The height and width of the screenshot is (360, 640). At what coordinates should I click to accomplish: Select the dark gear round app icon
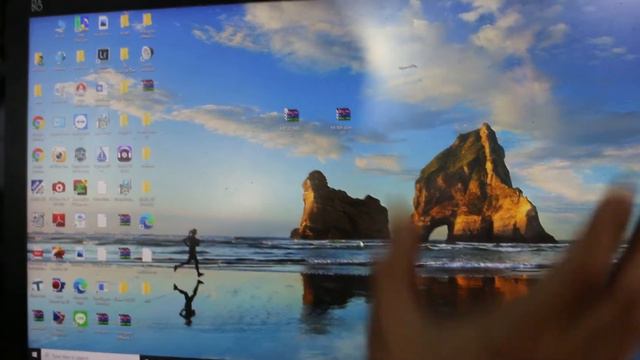(x=80, y=155)
